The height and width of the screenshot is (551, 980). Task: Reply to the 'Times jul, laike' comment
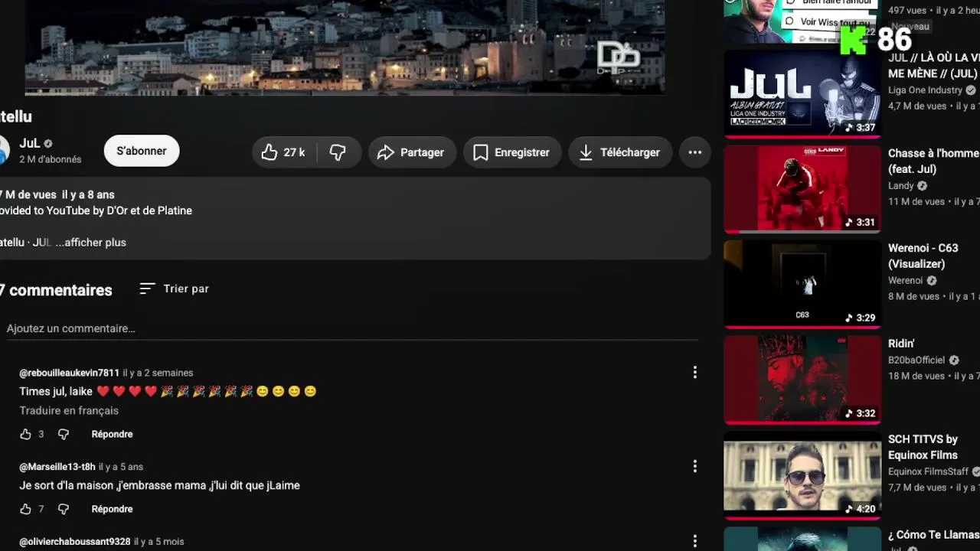pyautogui.click(x=112, y=434)
